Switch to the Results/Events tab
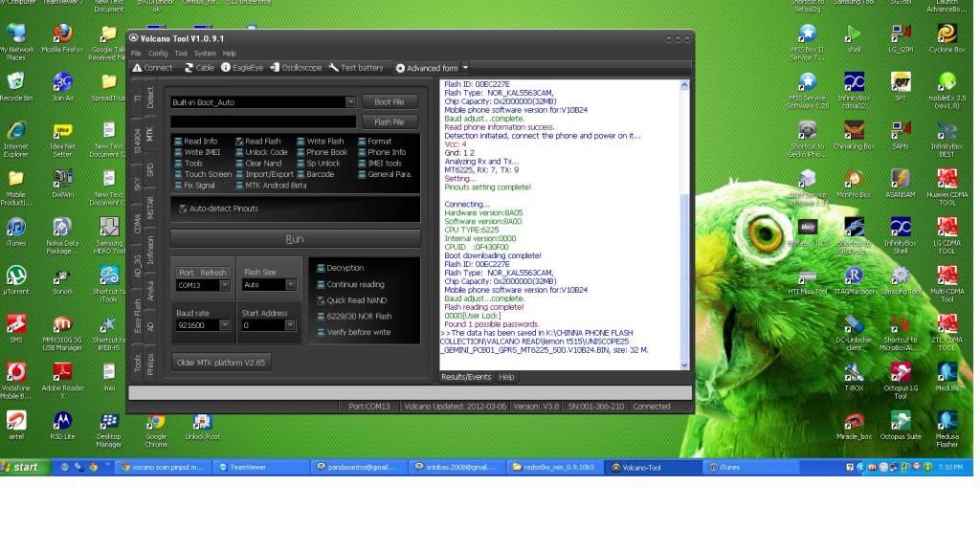The width and height of the screenshot is (980, 551). point(466,377)
